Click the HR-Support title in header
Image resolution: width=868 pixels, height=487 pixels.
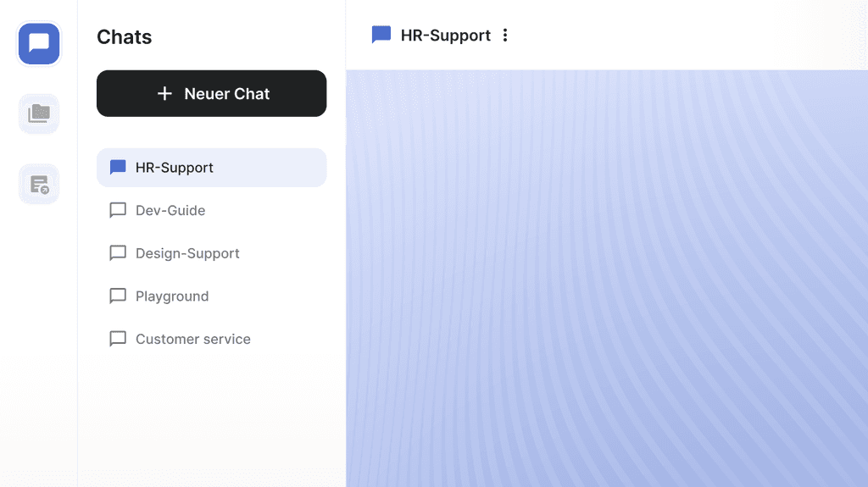446,36
